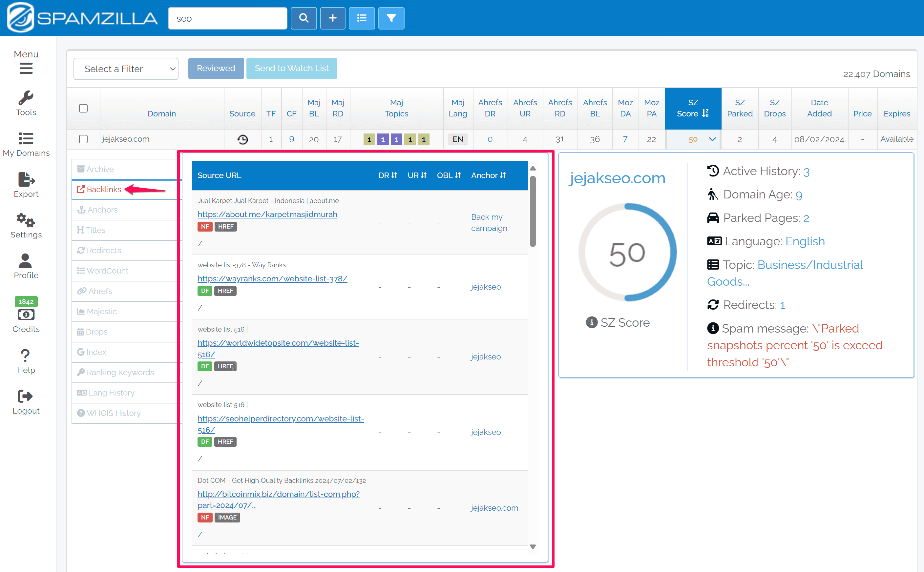Viewport: 924px width, 572px height.
Task: Click the Domain Age walking icon
Action: [712, 194]
